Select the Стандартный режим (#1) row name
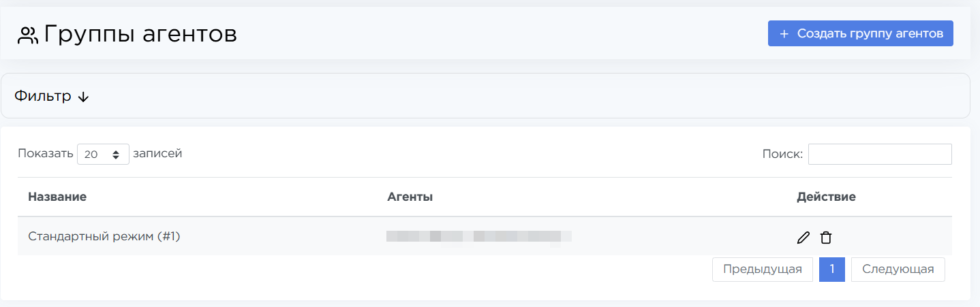This screenshot has width=980, height=307. tap(104, 237)
